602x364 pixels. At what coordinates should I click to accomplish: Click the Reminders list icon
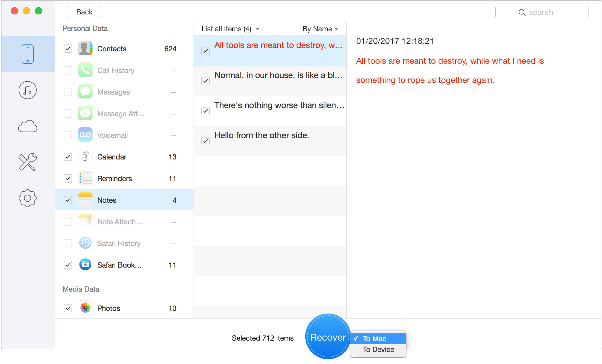pyautogui.click(x=85, y=178)
